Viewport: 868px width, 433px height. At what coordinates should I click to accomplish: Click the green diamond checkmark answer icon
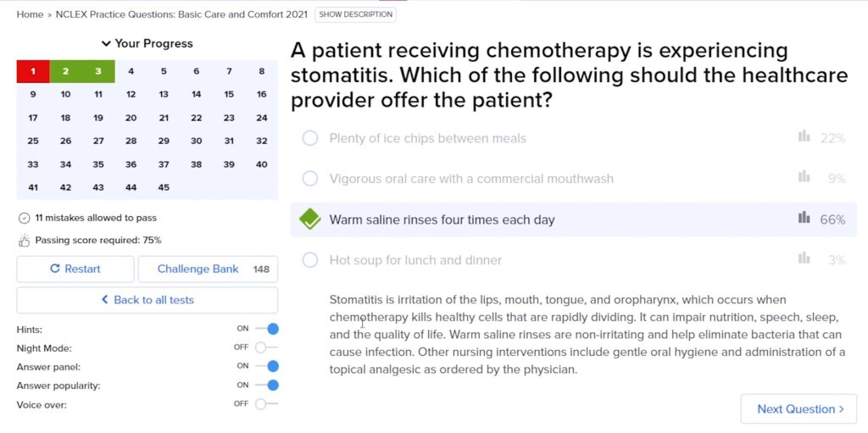[310, 219]
